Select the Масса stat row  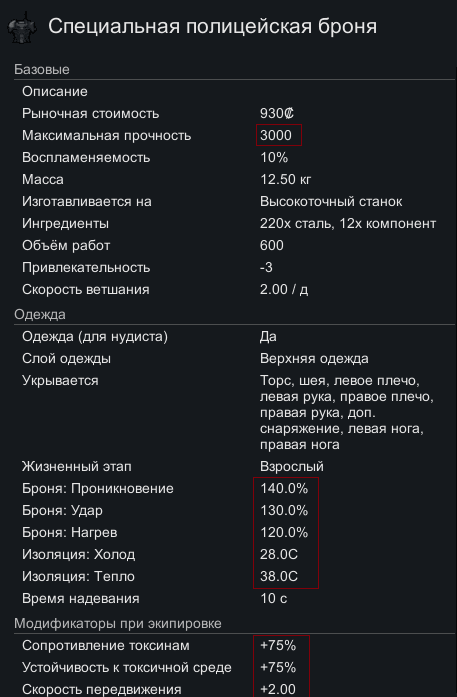pos(234,180)
